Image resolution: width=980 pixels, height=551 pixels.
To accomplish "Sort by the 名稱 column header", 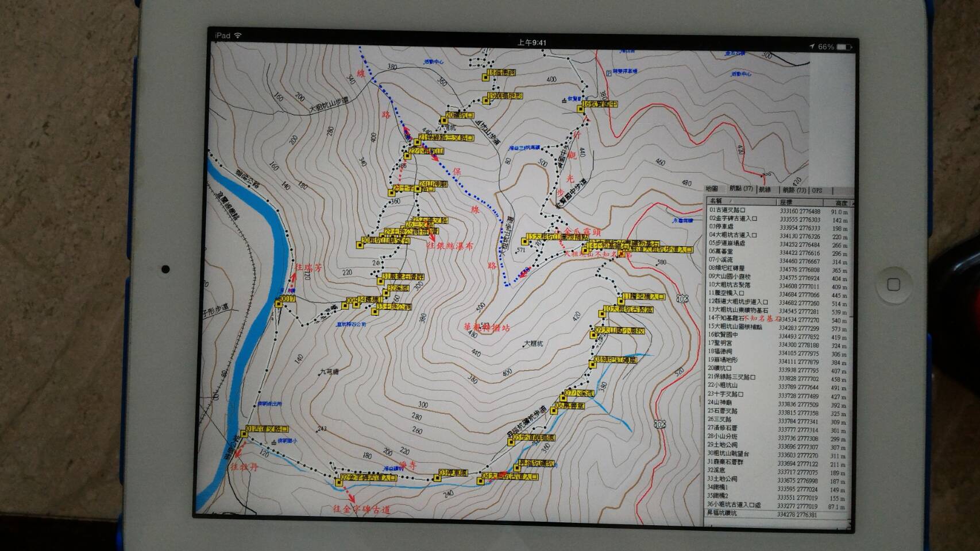I will point(741,201).
